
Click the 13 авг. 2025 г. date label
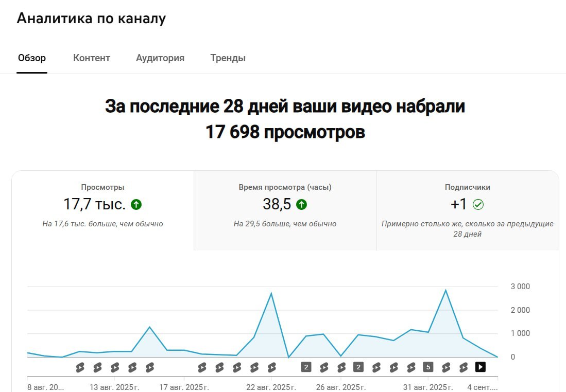[114, 387]
